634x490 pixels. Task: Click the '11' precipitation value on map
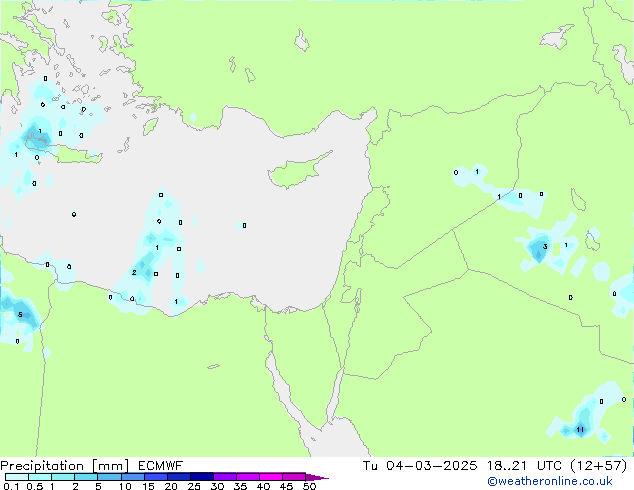point(580,429)
